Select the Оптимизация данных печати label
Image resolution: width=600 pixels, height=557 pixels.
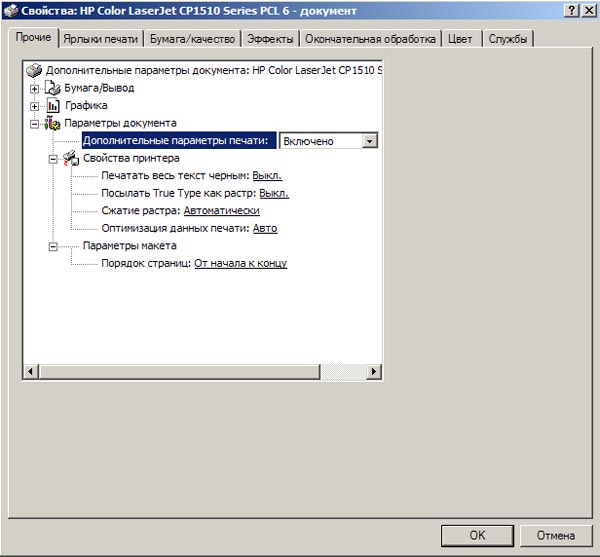[x=175, y=228]
